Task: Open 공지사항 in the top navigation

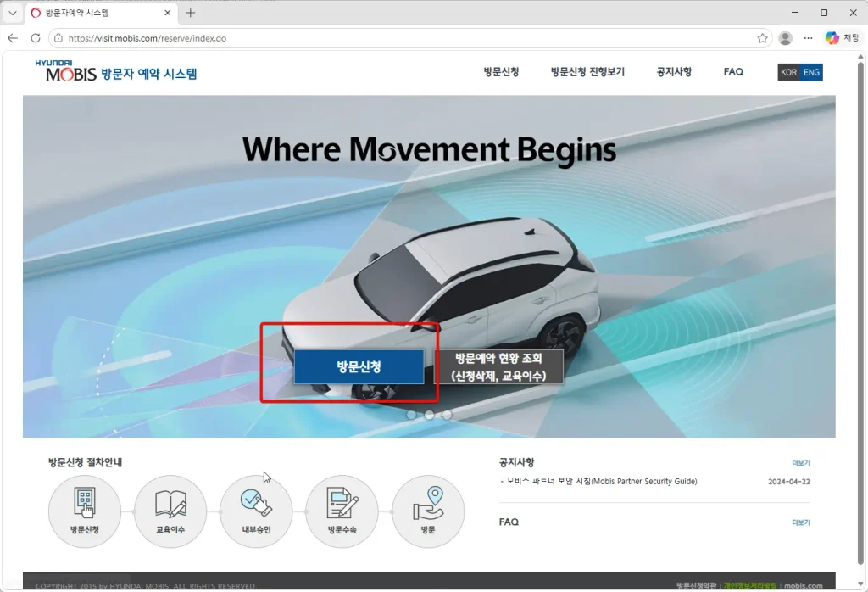Action: point(674,71)
